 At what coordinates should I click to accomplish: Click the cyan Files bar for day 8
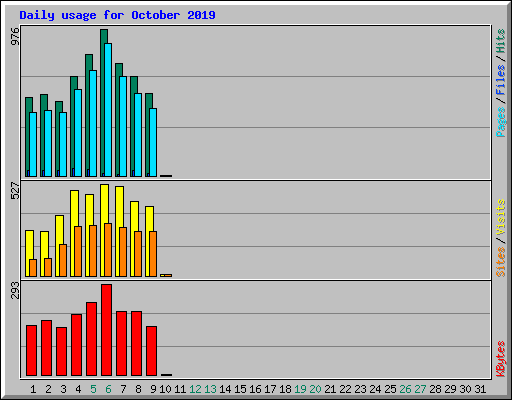(138, 135)
